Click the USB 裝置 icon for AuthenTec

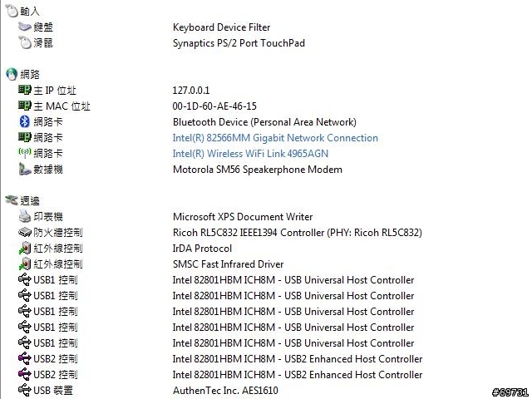pos(25,390)
